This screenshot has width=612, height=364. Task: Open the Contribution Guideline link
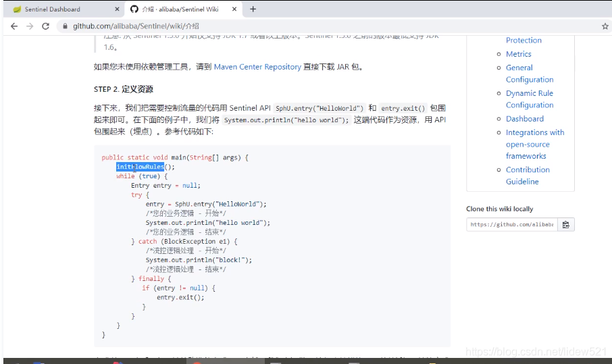pos(528,176)
